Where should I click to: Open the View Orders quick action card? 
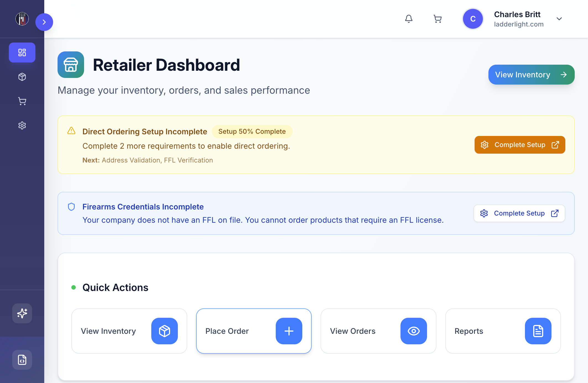click(x=378, y=331)
